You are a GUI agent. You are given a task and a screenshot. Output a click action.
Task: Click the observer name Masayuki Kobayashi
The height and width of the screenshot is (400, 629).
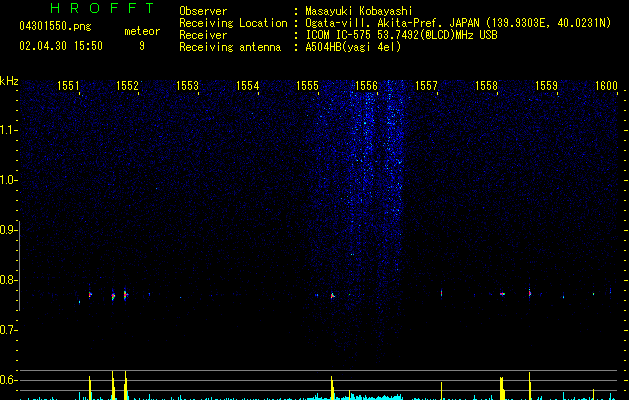click(x=359, y=11)
